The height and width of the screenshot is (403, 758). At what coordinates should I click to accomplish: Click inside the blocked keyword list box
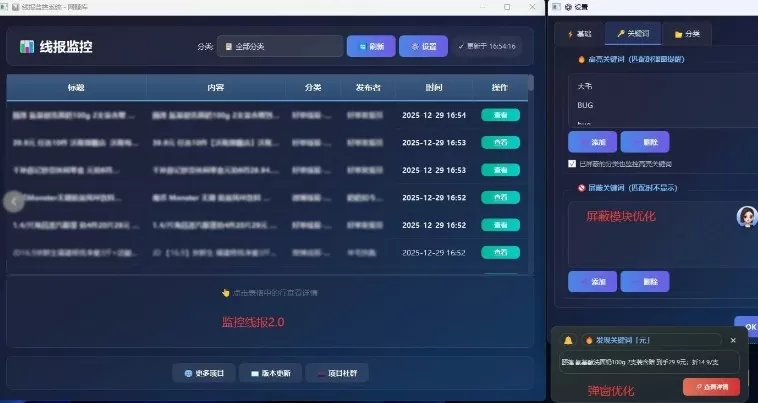click(663, 234)
